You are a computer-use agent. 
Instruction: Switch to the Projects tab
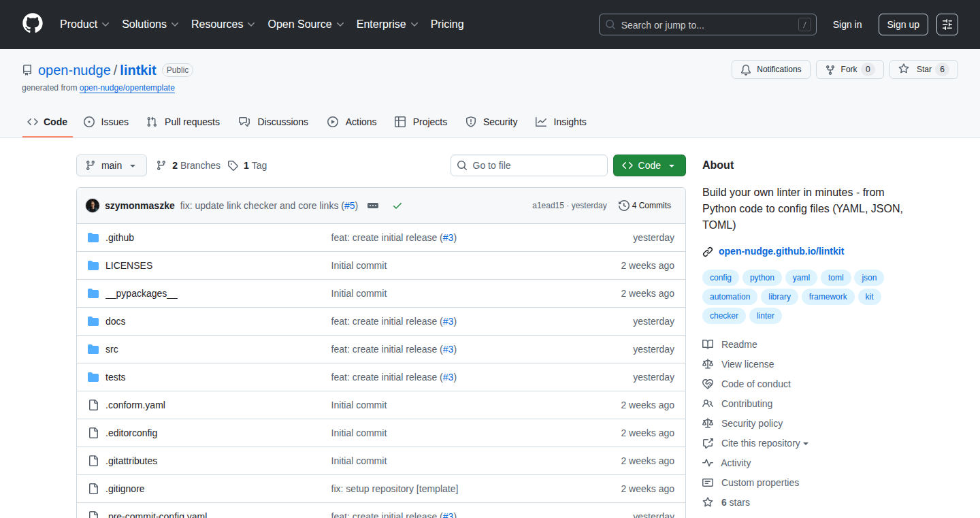tap(421, 122)
